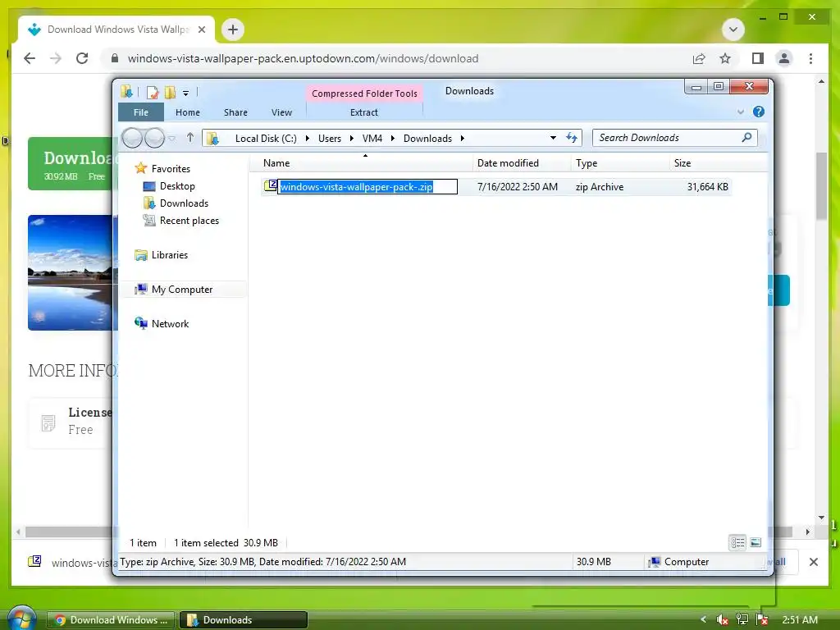840x630 pixels.
Task: Open the Chrome tab search dropdown
Action: [x=733, y=30]
